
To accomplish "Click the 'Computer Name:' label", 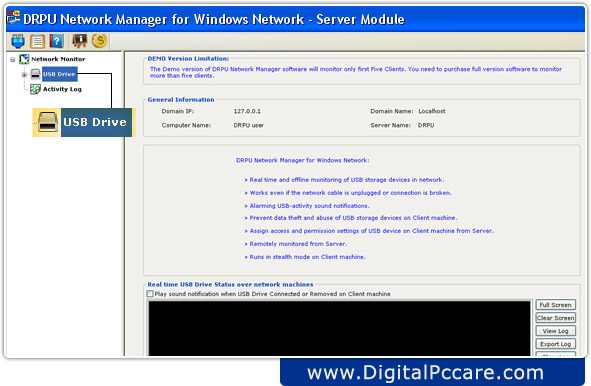I will point(186,125).
